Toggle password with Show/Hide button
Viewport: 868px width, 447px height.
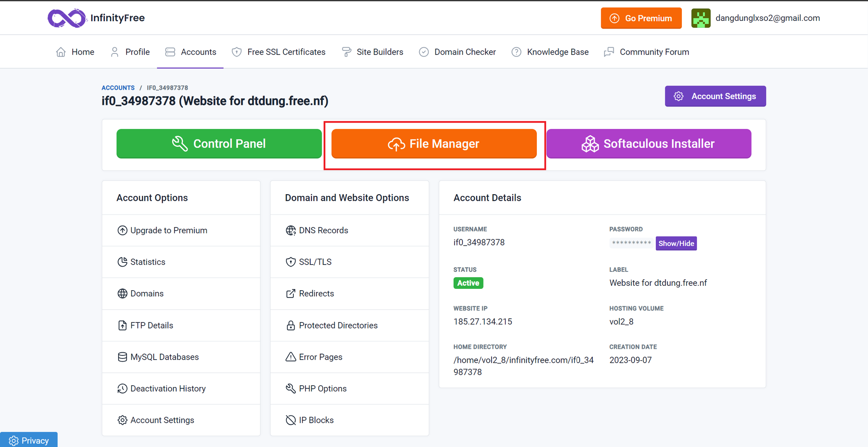point(676,243)
